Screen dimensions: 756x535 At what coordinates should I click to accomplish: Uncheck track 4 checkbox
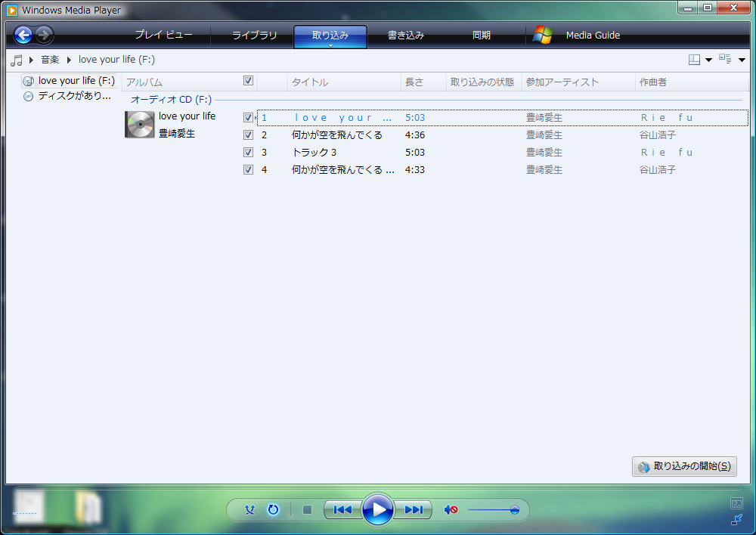point(248,169)
